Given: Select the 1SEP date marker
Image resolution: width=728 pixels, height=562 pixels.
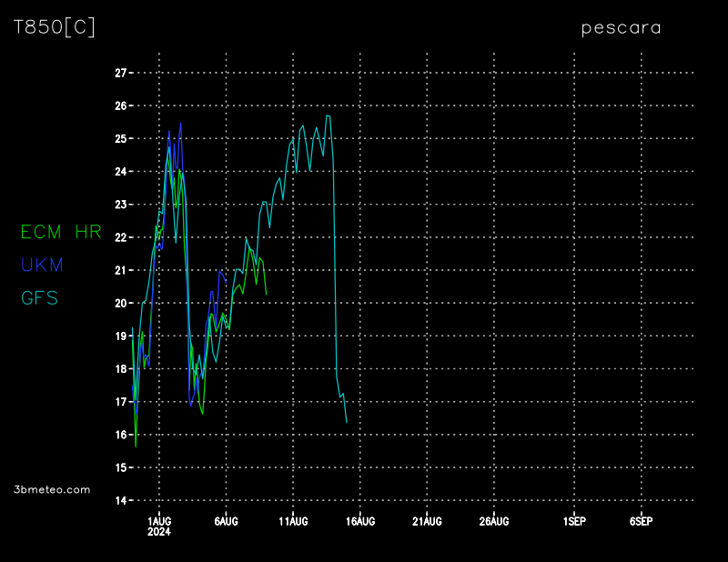Looking at the screenshot, I should (574, 521).
